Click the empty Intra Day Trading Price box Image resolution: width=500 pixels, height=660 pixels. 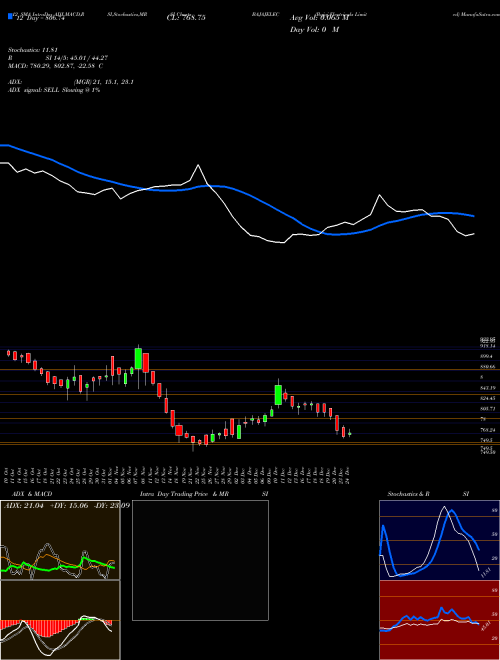(x=200, y=560)
